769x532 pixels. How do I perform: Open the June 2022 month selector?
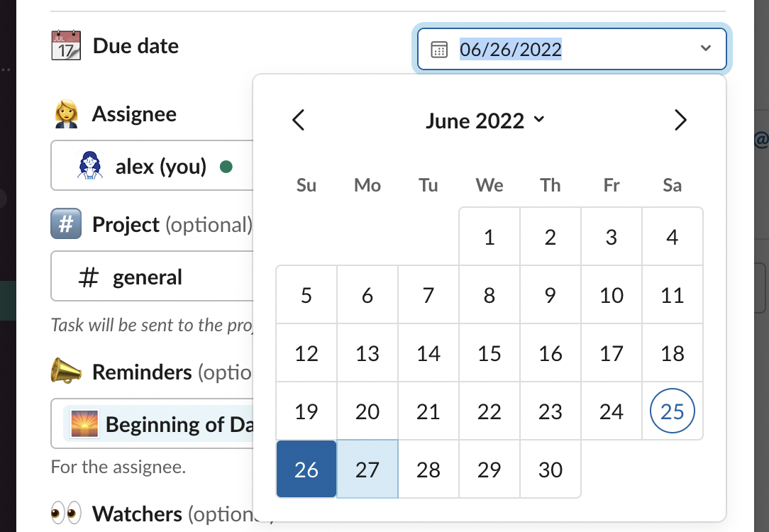[485, 121]
